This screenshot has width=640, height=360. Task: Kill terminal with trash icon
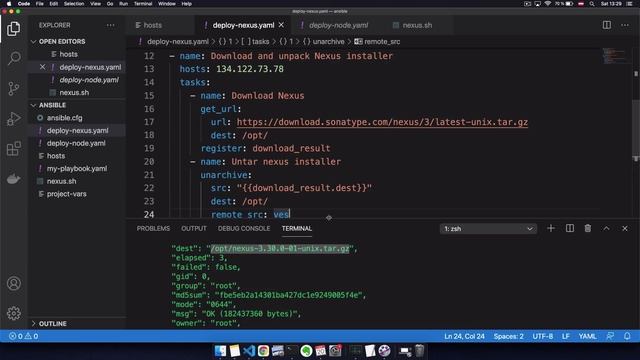[588, 228]
